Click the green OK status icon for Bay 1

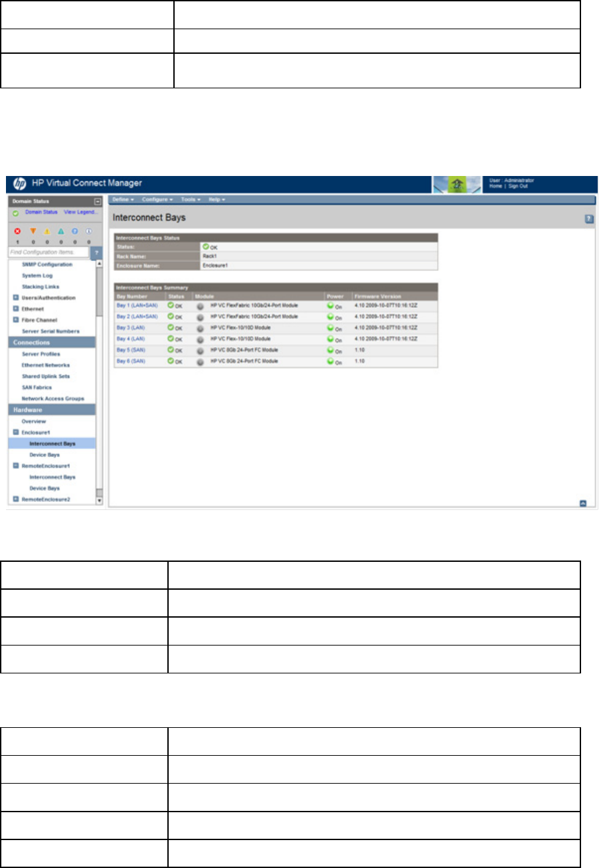pyautogui.click(x=171, y=305)
